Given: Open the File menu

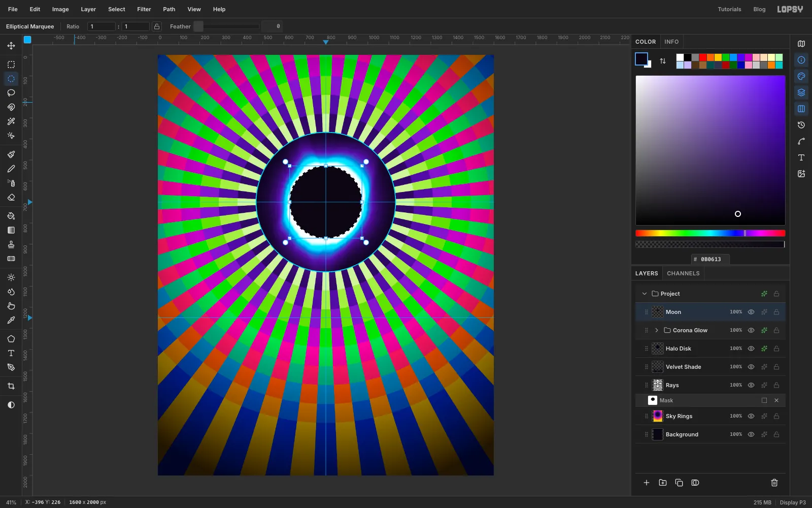Looking at the screenshot, I should (13, 9).
